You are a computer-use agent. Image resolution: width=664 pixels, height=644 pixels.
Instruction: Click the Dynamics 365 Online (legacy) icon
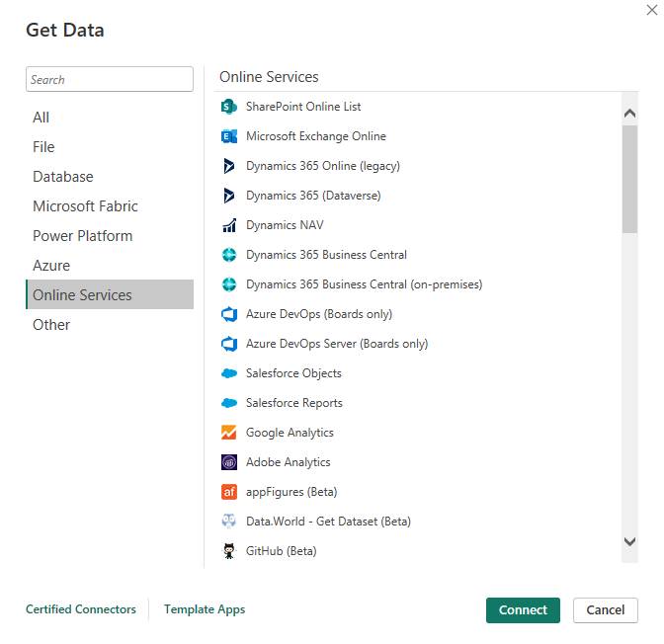[x=229, y=166]
